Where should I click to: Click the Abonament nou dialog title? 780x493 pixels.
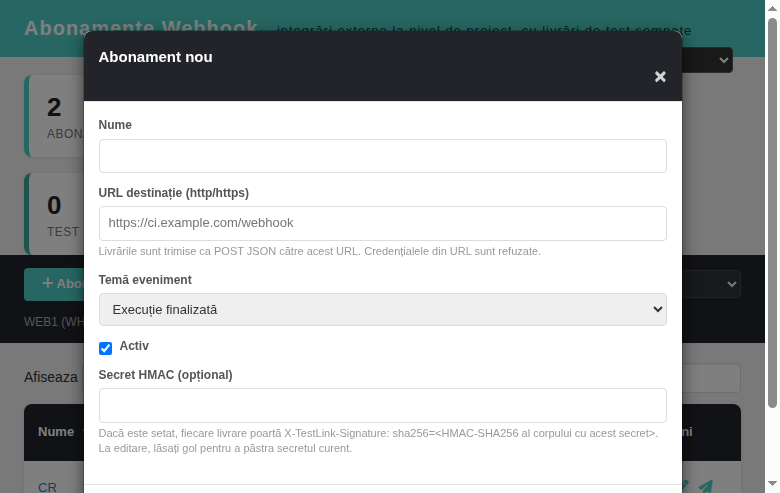click(155, 57)
